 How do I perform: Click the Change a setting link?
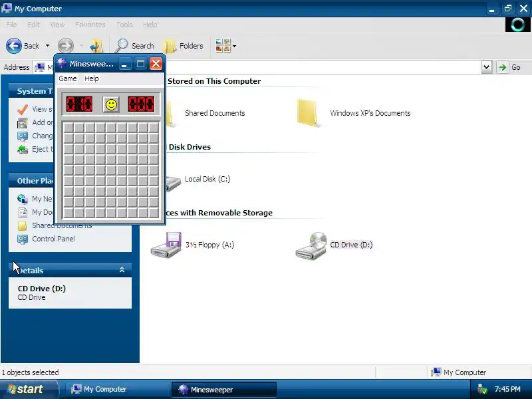[43, 136]
